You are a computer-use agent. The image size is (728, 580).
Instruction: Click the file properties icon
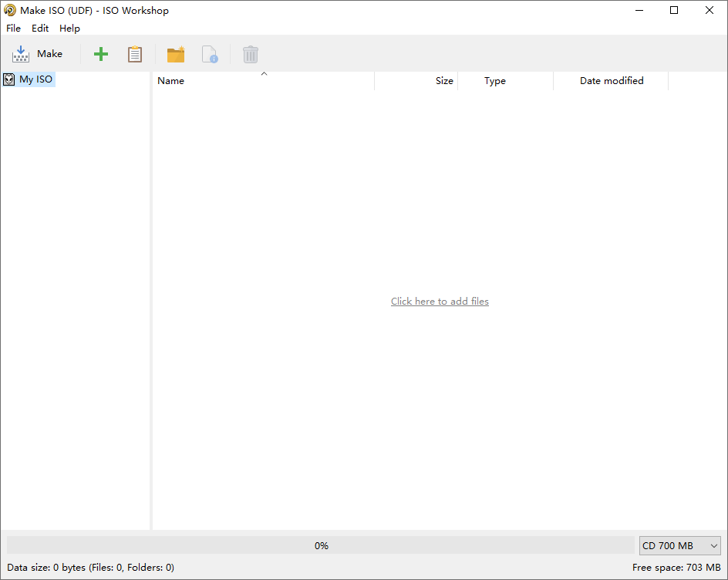tap(210, 54)
